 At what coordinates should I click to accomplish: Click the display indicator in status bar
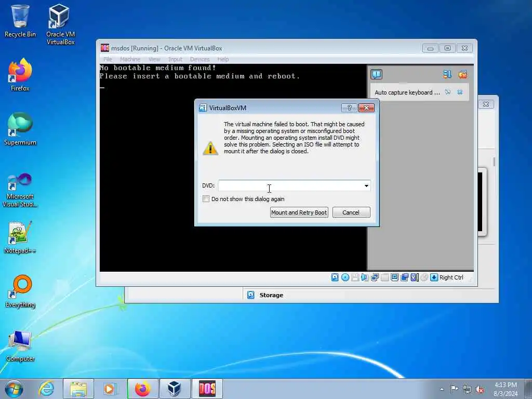click(394, 277)
